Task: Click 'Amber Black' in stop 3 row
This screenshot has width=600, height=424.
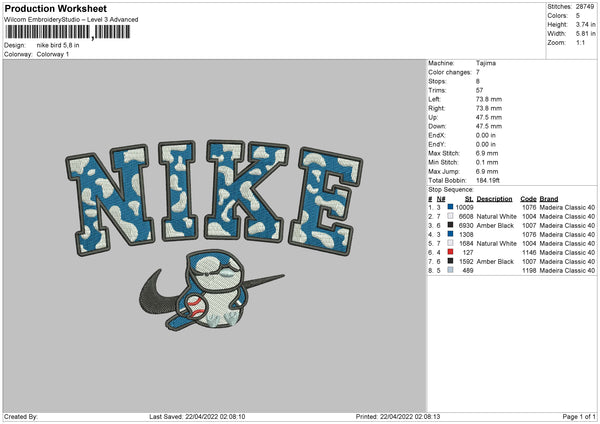Action: (x=495, y=225)
